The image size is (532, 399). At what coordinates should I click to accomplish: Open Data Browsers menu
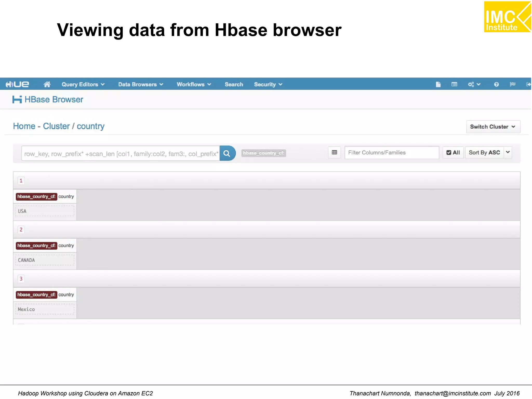pos(141,84)
